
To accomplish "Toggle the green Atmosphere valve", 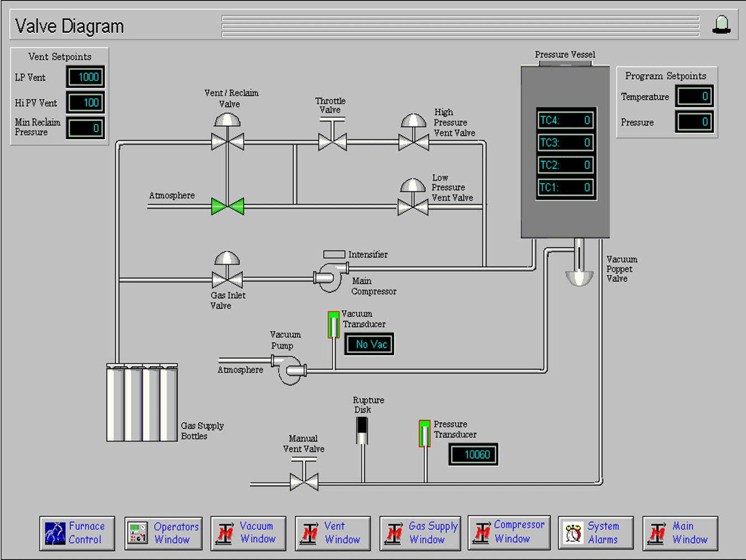I will pos(228,206).
